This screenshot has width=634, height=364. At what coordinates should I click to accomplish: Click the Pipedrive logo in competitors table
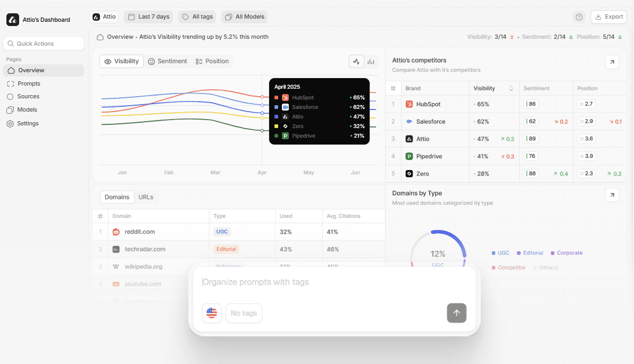pos(409,156)
